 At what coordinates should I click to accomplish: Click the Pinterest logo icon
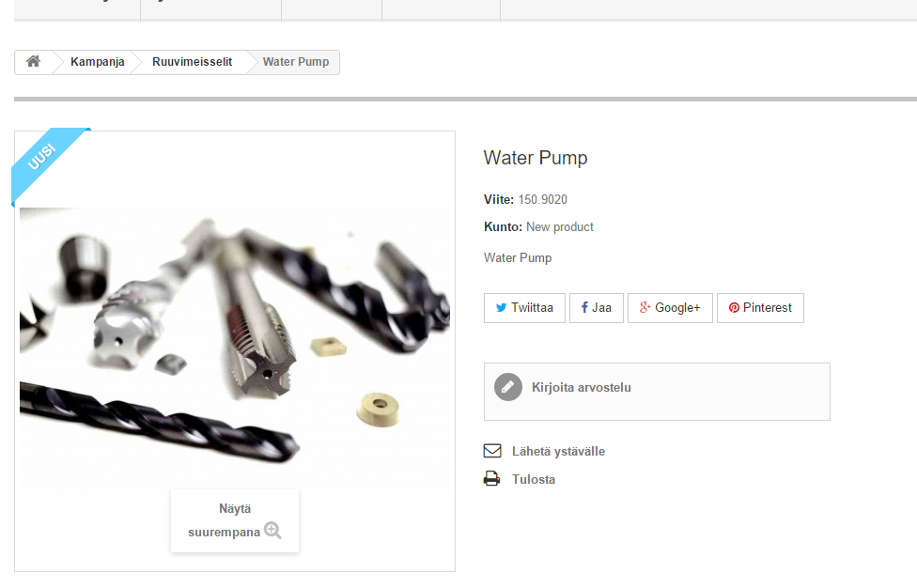(734, 307)
